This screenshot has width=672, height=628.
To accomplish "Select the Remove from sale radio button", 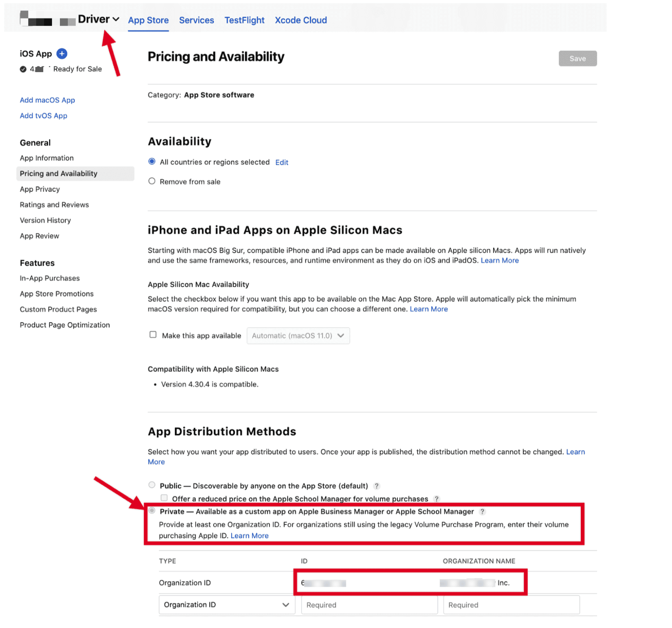I will click(x=152, y=181).
